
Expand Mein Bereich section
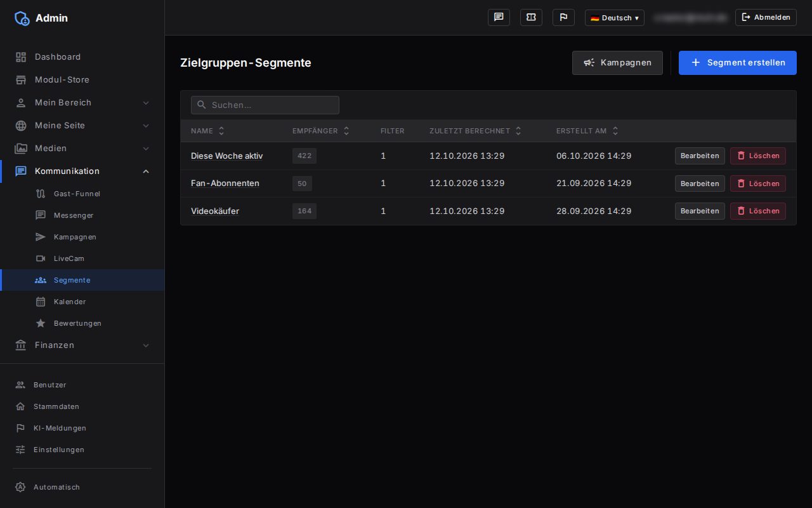82,102
